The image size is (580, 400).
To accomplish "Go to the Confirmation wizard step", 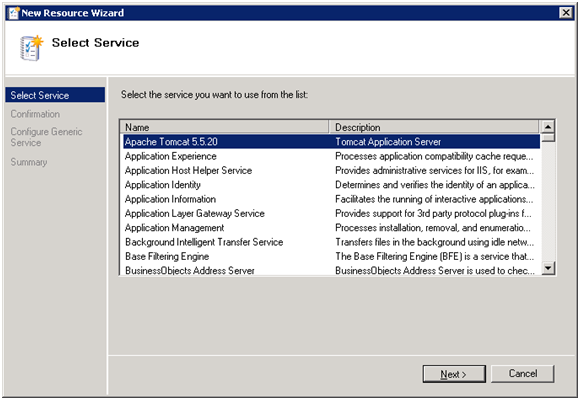I will pos(35,114).
